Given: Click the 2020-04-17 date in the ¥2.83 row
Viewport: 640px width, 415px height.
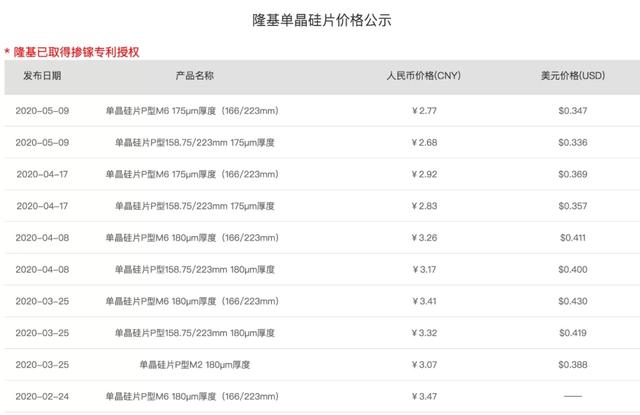Looking at the screenshot, I should pos(42,206).
